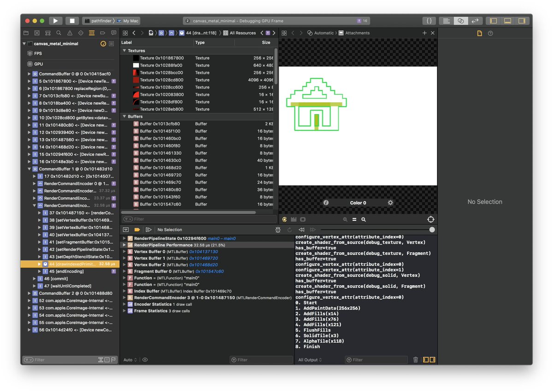Choose All Output console dropdown
This screenshot has width=553, height=392.
310,360
